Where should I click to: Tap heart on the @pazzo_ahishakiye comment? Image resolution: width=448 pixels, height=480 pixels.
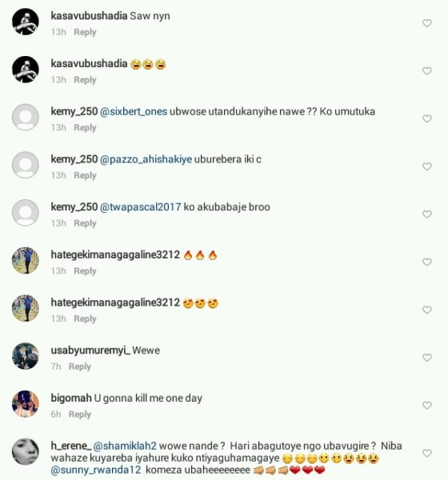pyautogui.click(x=427, y=166)
